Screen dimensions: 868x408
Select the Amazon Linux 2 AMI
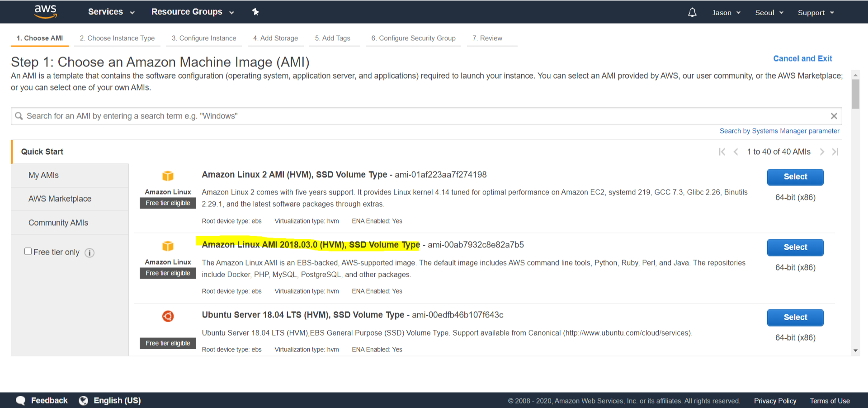tap(795, 177)
